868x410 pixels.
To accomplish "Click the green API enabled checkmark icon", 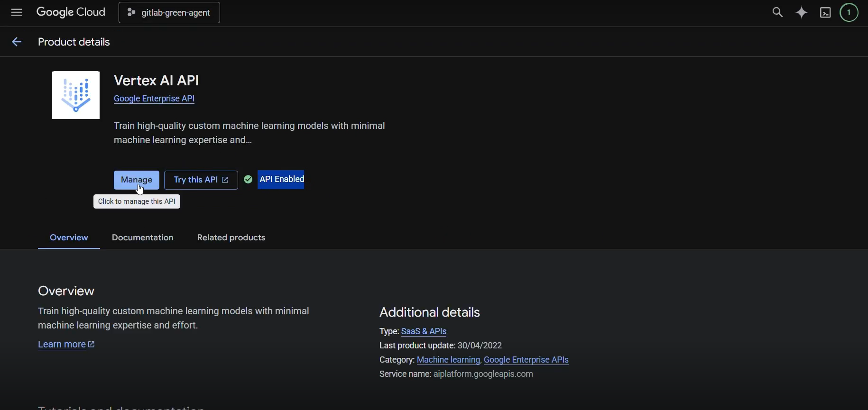I will point(248,179).
